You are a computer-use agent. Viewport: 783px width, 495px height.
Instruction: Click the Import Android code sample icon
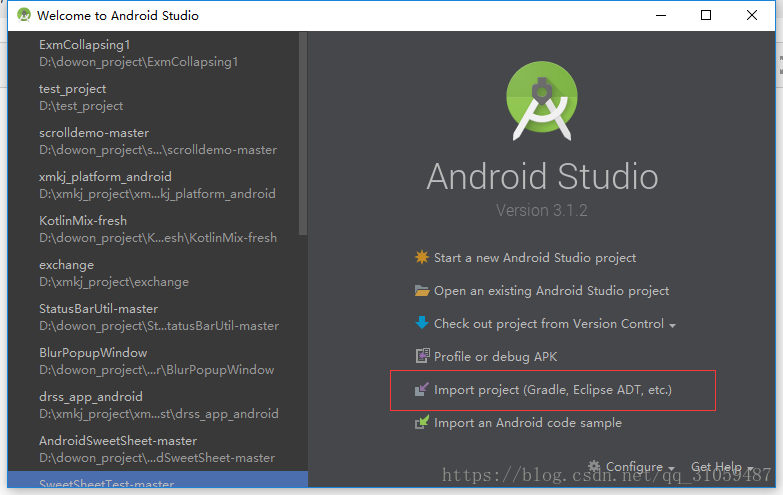(x=422, y=422)
